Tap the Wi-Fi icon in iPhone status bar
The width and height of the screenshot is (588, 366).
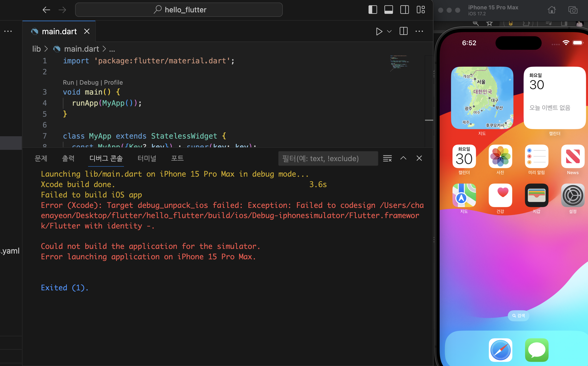point(566,43)
